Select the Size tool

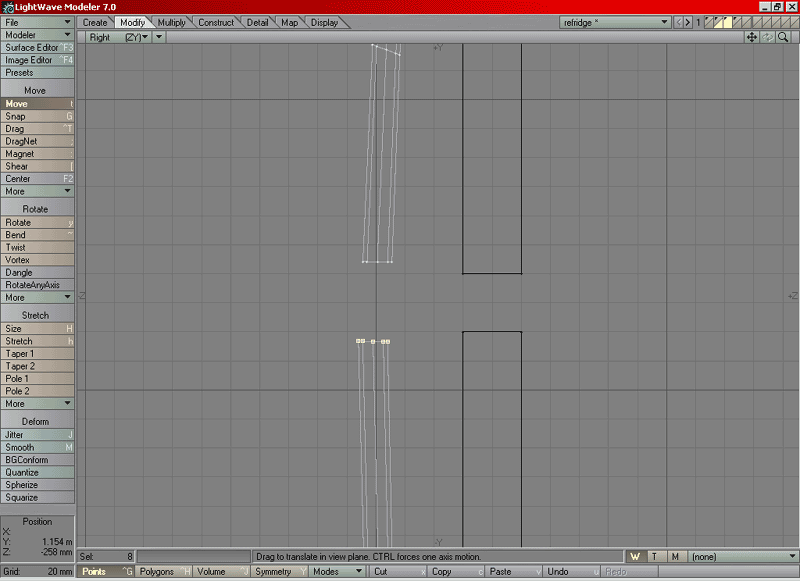pyautogui.click(x=37, y=329)
